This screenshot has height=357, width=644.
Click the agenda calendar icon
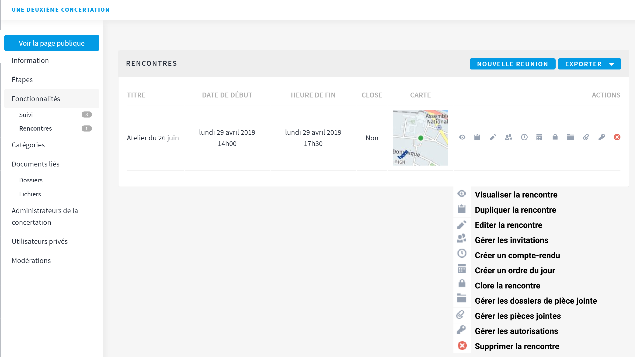(539, 137)
